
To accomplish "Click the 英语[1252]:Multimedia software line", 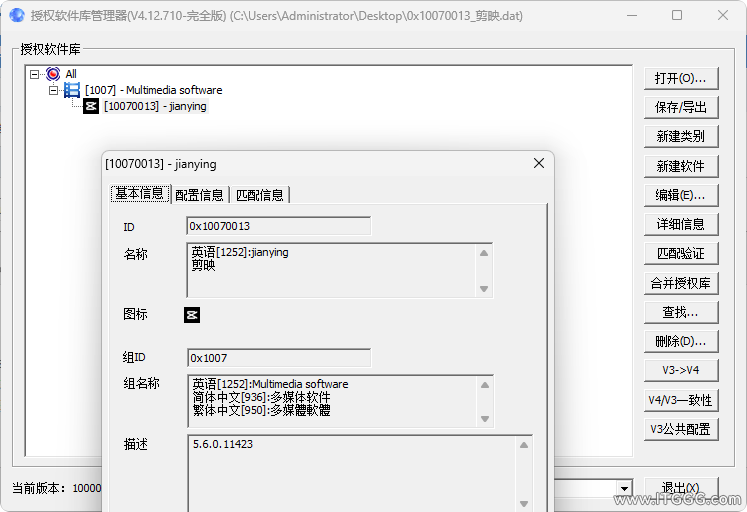I will [x=271, y=384].
